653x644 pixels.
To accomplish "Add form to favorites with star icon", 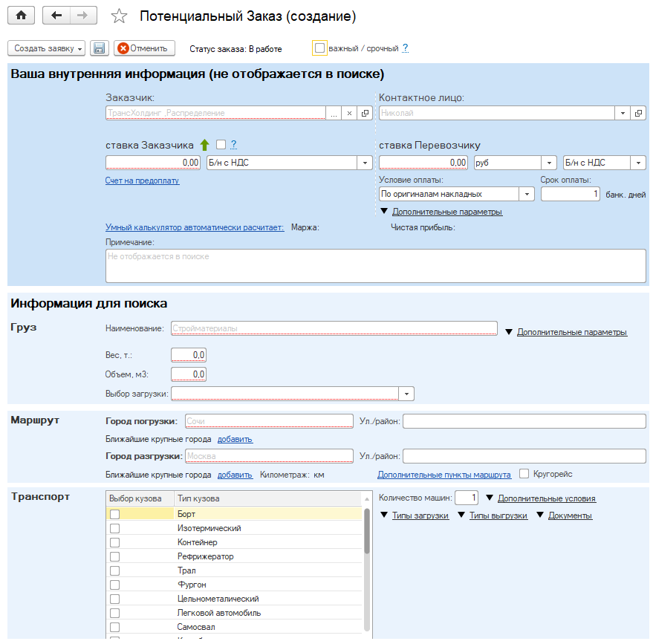I will point(119,16).
